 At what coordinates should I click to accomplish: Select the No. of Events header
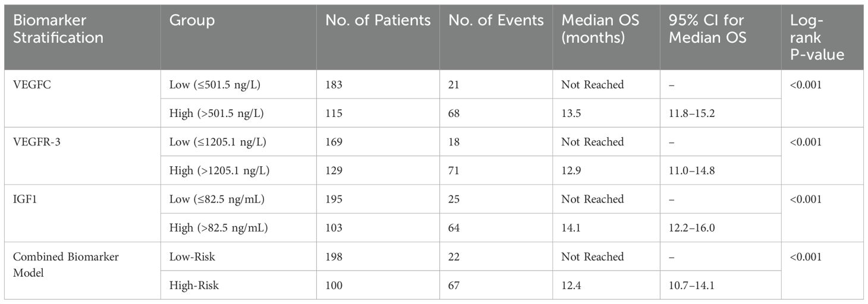point(496,21)
